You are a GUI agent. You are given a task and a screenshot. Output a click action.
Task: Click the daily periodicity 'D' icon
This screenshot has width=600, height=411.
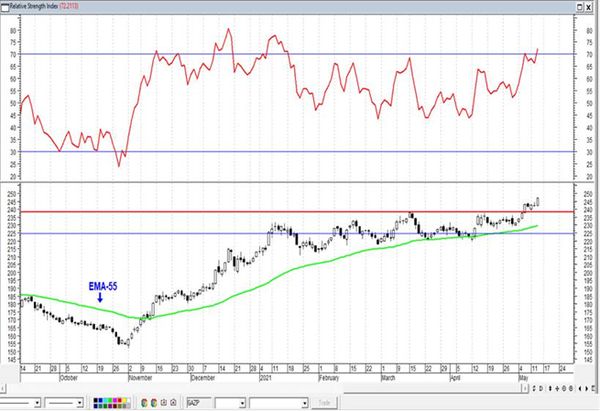click(541, 388)
